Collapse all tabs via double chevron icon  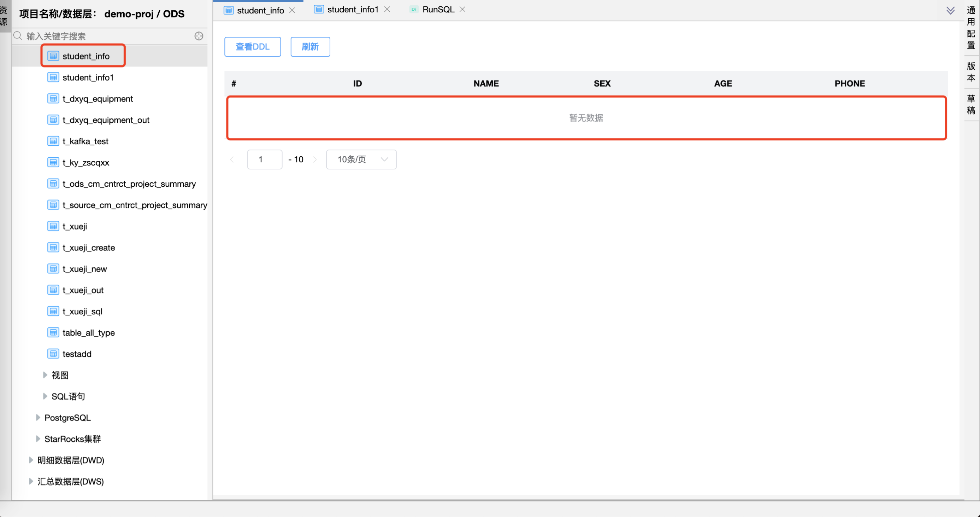(x=950, y=10)
